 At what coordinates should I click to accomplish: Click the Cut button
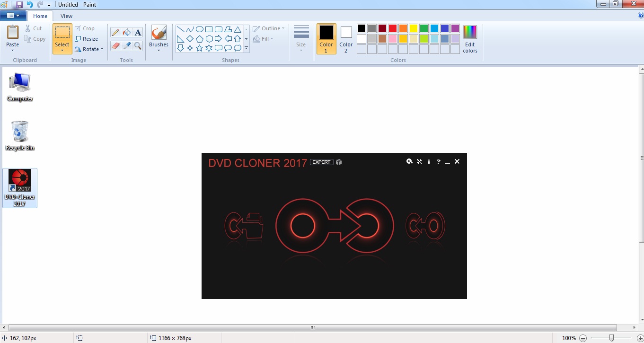pos(34,28)
